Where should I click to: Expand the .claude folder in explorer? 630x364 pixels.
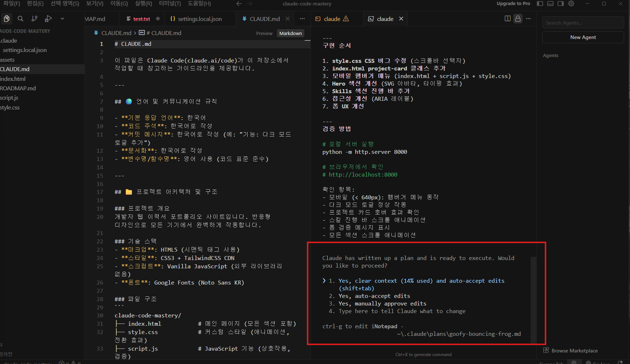point(9,40)
